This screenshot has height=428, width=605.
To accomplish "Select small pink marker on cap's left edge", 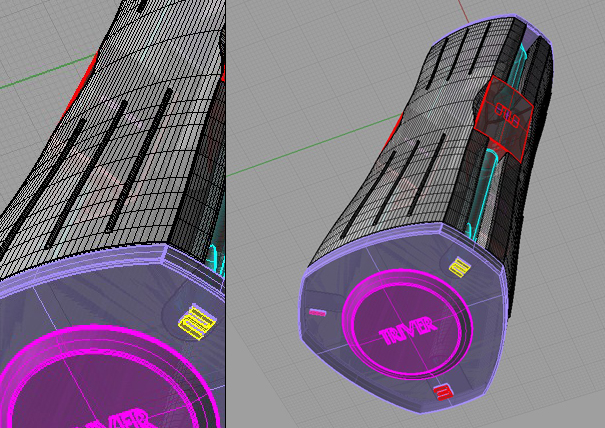I will click(318, 313).
